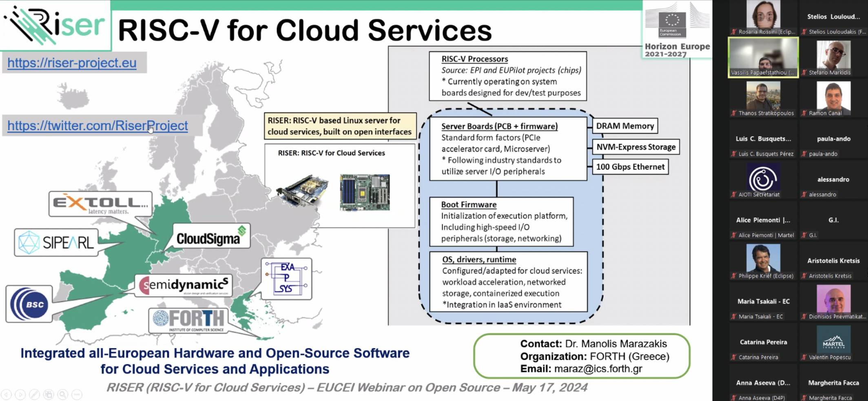868x401 pixels.
Task: Click the 'NVM-Express Storage' box
Action: [636, 147]
